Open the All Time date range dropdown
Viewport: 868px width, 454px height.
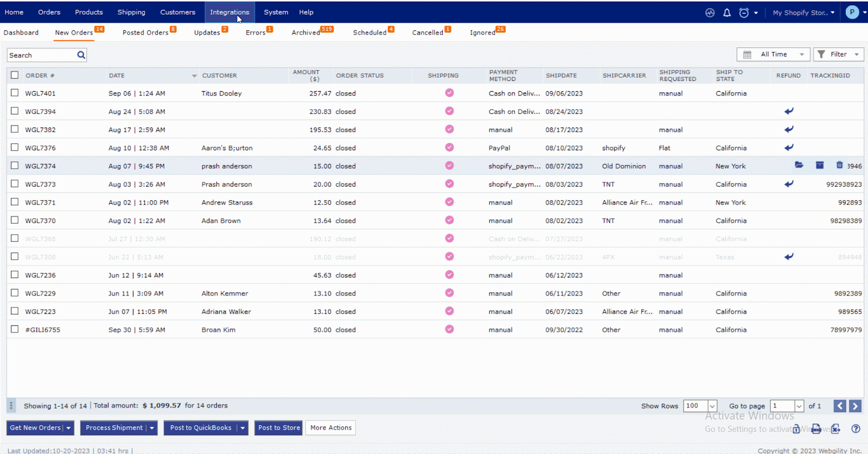coord(773,54)
